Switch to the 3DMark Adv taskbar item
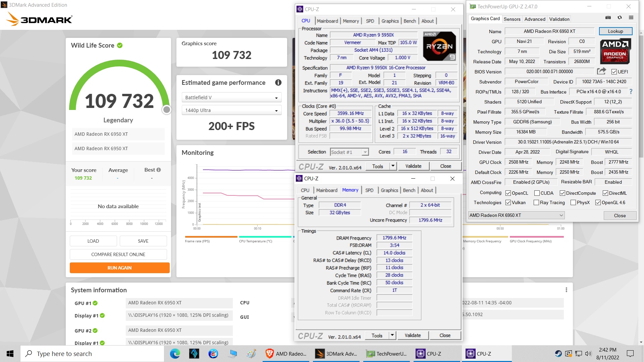644x362 pixels. (x=336, y=354)
